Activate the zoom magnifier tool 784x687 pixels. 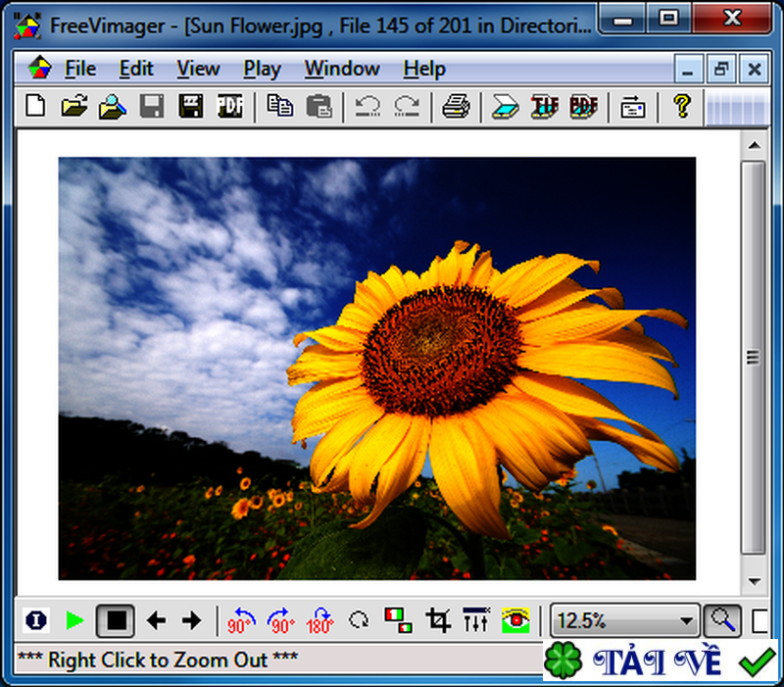coord(720,621)
